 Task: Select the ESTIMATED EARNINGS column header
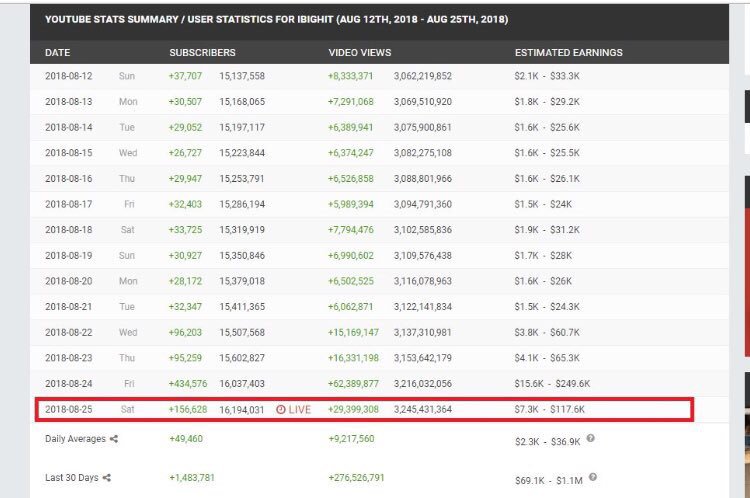tap(569, 53)
